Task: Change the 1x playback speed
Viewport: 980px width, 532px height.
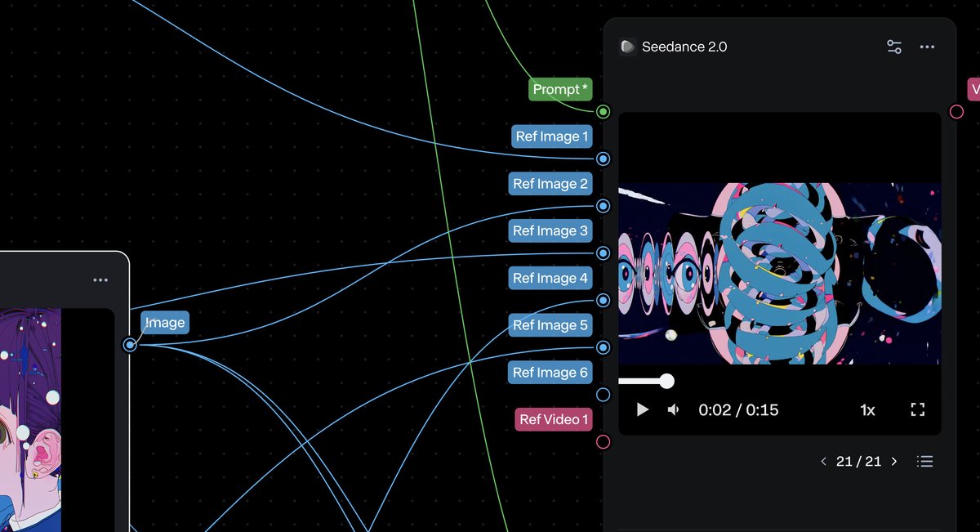Action: [x=867, y=409]
